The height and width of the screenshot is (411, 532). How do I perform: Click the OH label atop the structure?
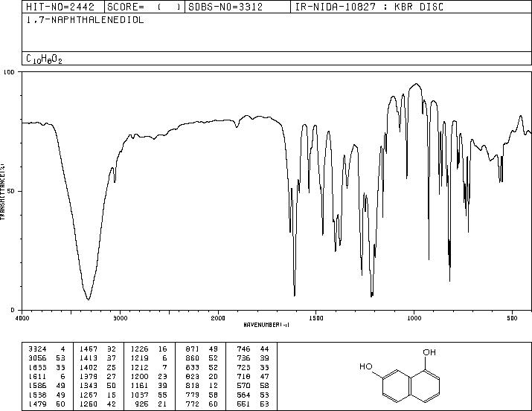429,352
